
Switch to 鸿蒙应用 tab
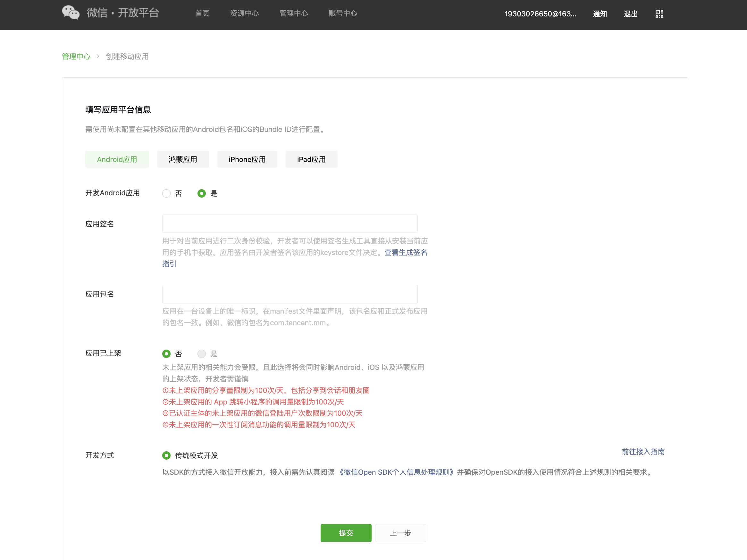(x=183, y=159)
